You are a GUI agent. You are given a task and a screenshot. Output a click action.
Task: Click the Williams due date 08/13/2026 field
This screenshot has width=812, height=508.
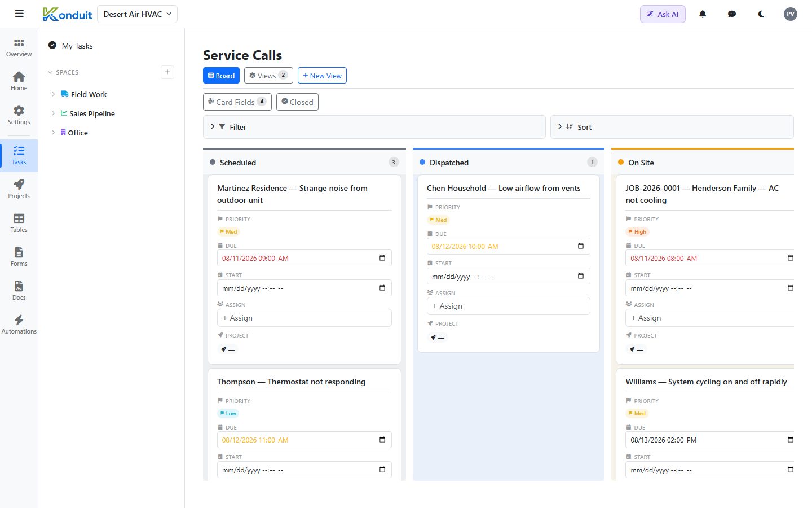point(709,440)
